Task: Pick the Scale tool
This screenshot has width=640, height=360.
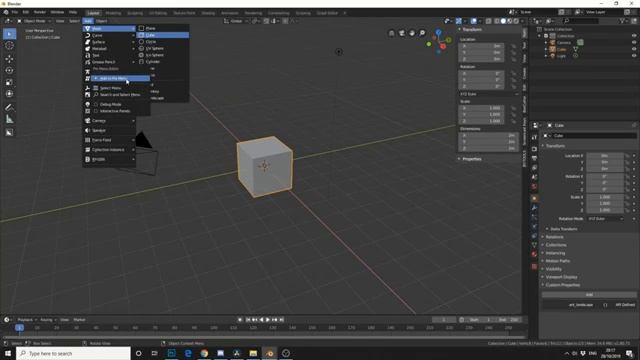Action: (x=9, y=82)
